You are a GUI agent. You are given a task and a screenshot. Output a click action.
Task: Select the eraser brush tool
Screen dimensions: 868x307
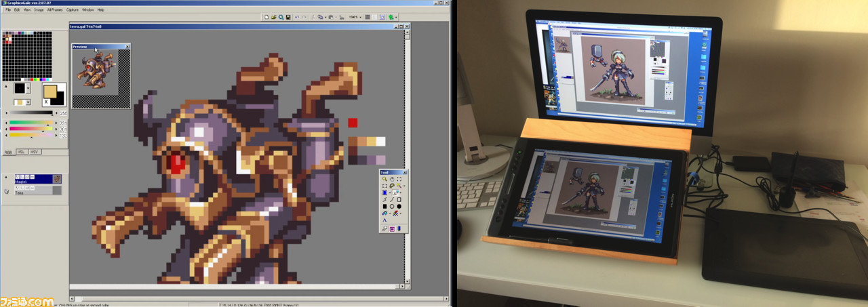(x=396, y=213)
